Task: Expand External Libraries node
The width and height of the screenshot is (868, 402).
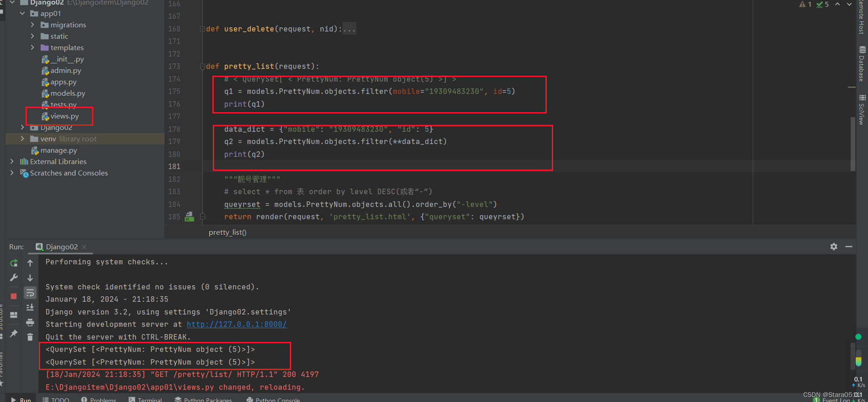Action: click(12, 161)
